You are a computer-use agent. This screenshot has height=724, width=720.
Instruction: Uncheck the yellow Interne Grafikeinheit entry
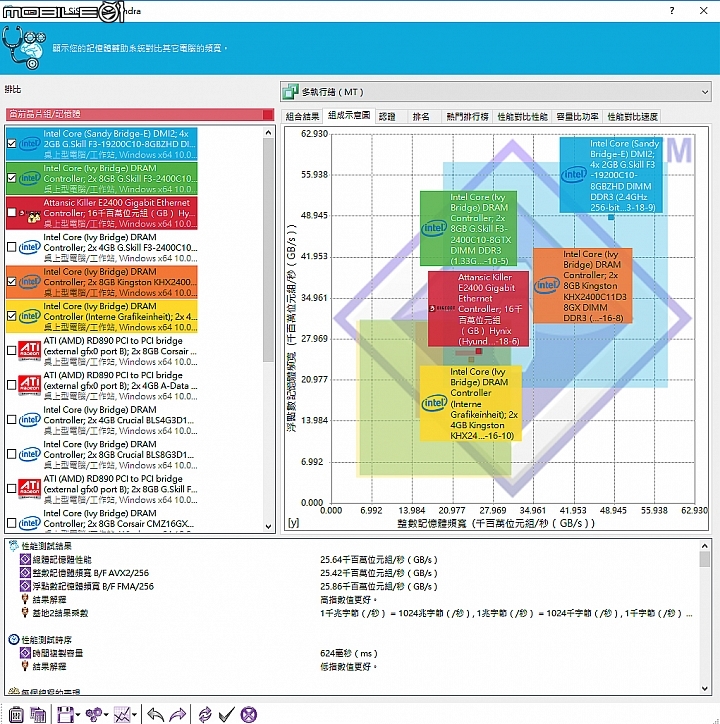[x=12, y=316]
